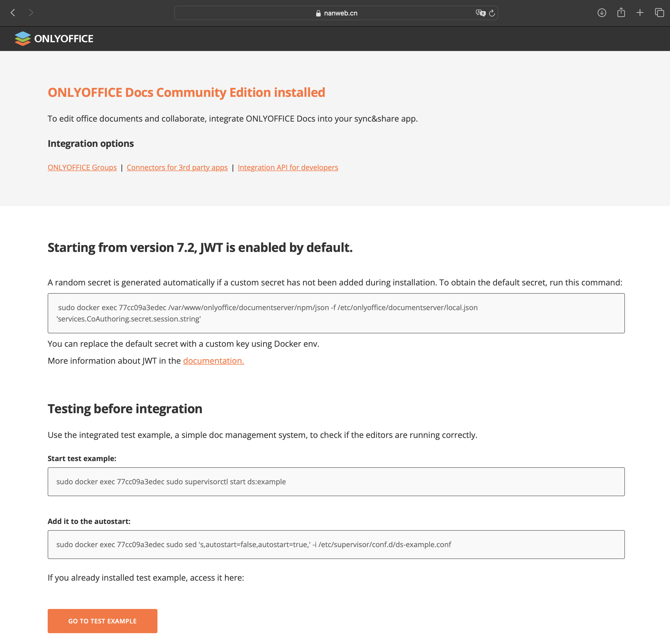Click the 'To edit office documents' intro sentence

click(x=232, y=118)
